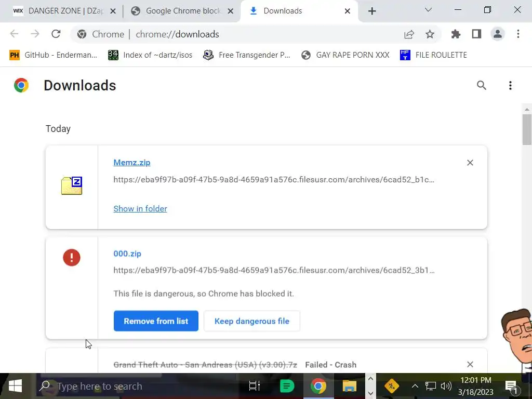Expand the tab search dropdown arrow
The image size is (532, 399).
pyautogui.click(x=428, y=10)
